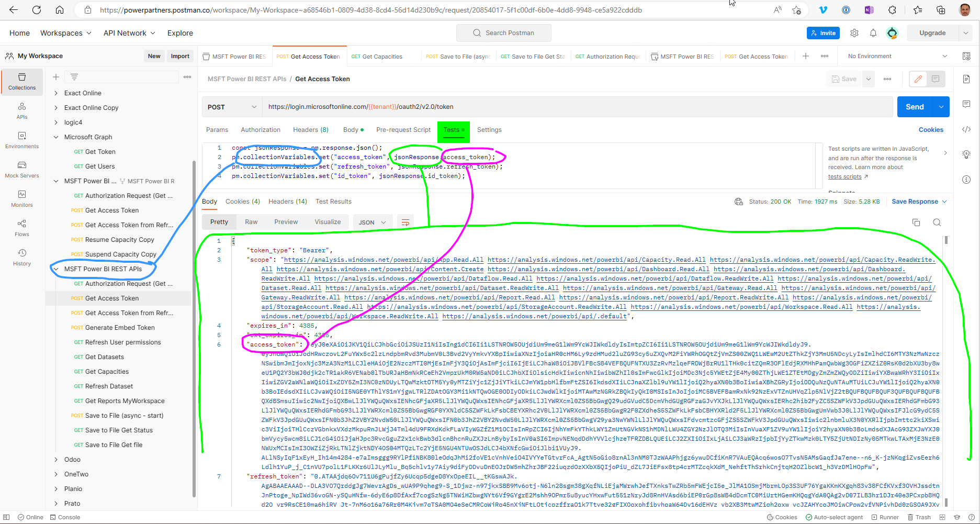Open the Workspaces dropdown menu

66,33
